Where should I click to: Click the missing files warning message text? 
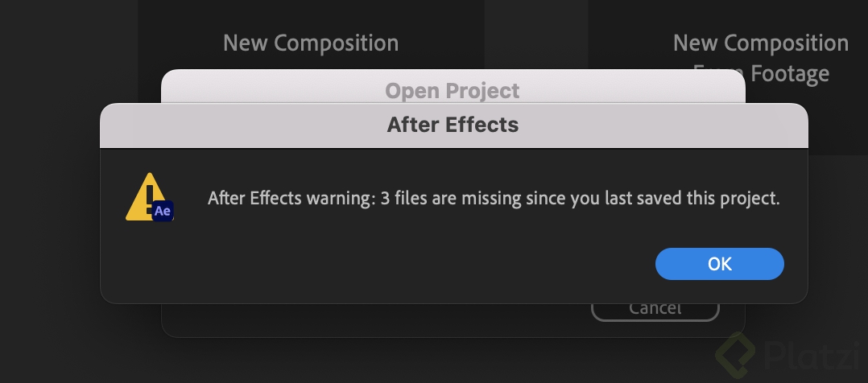click(x=494, y=198)
